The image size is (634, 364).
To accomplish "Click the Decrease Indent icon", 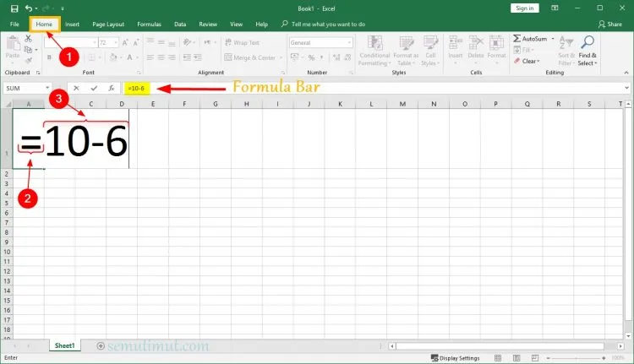I will [187, 57].
